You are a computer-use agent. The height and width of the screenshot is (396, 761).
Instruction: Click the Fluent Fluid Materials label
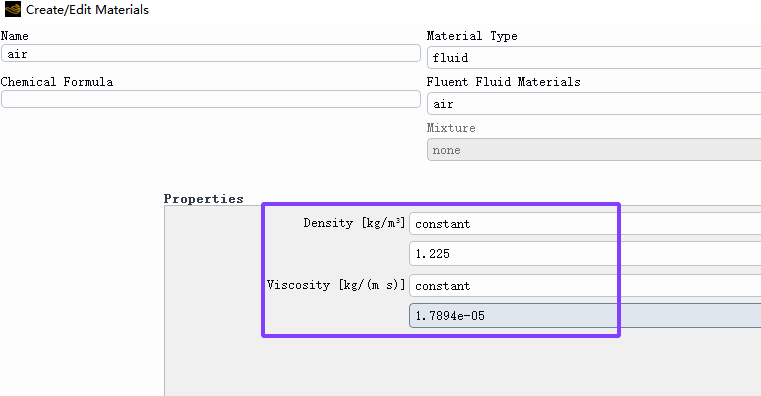(x=504, y=82)
